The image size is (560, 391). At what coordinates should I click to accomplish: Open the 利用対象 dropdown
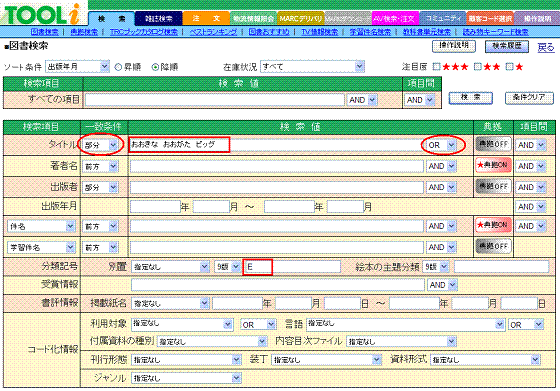click(x=182, y=324)
